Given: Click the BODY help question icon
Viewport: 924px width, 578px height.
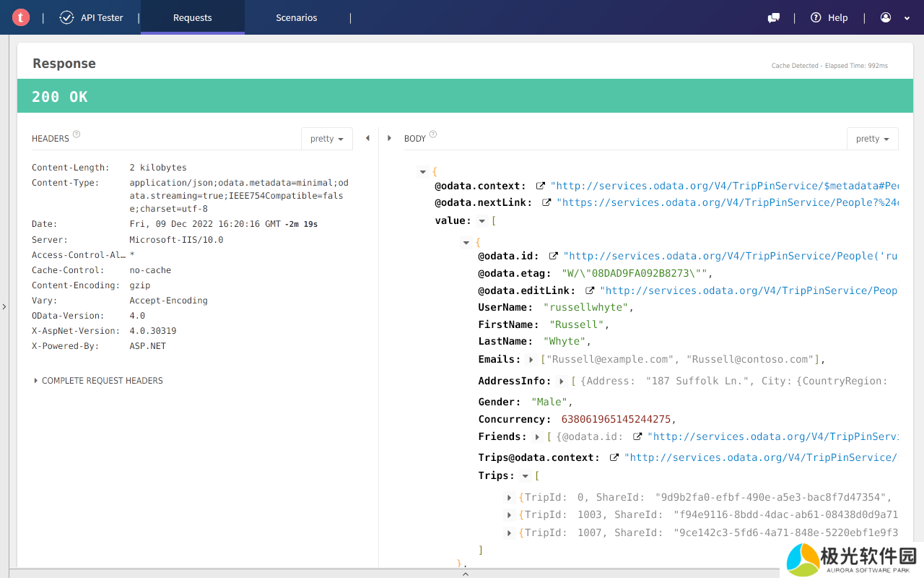Looking at the screenshot, I should [x=433, y=134].
